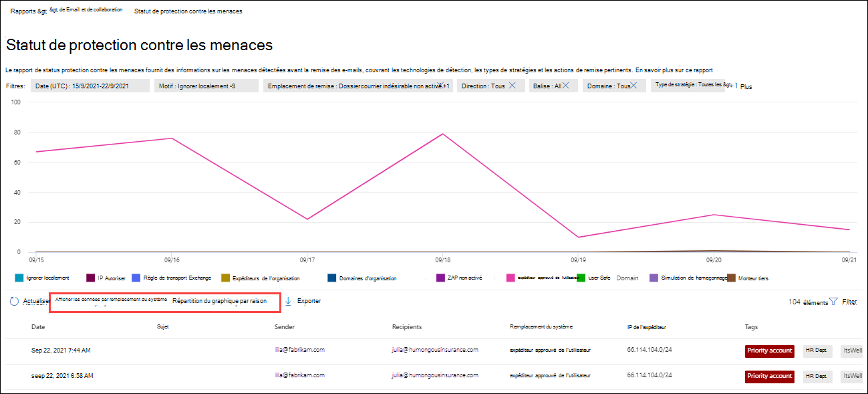Viewport: 868px width, 394px height.
Task: Sort by the Sender column header
Action: click(x=284, y=327)
